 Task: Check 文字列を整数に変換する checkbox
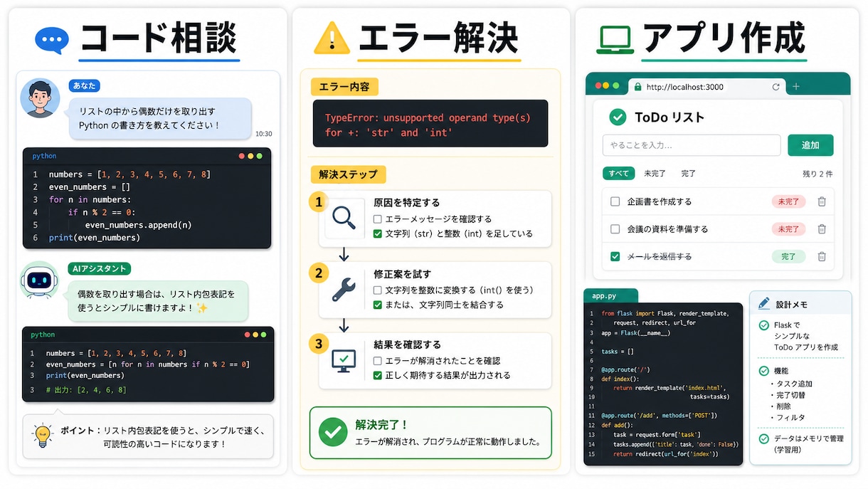378,290
